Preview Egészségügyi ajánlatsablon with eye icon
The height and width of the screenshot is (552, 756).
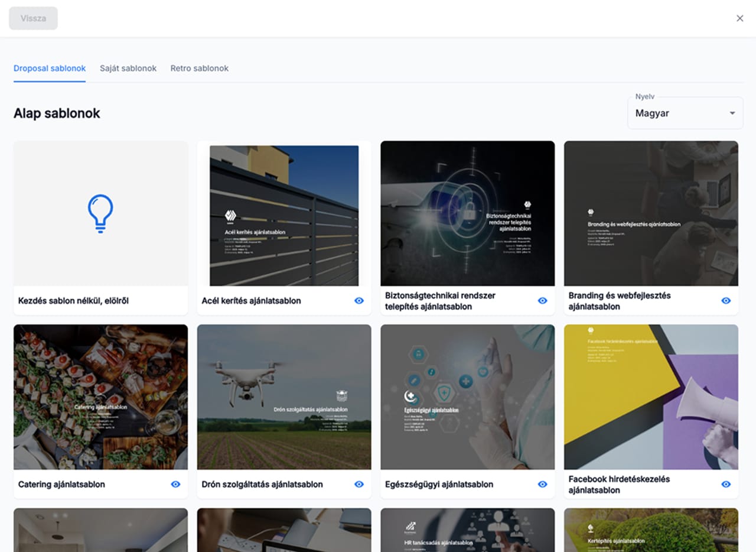[543, 484]
